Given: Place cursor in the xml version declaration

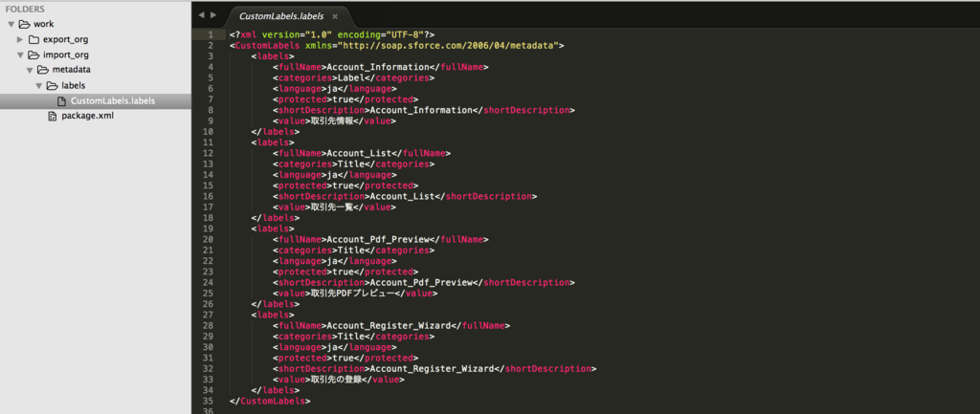Looking at the screenshot, I should (x=332, y=35).
